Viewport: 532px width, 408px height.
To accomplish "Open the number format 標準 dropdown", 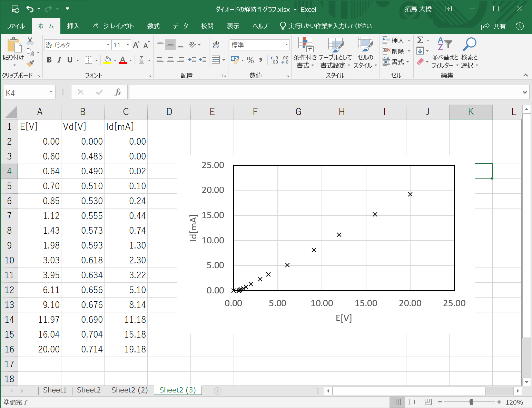I will (x=286, y=45).
